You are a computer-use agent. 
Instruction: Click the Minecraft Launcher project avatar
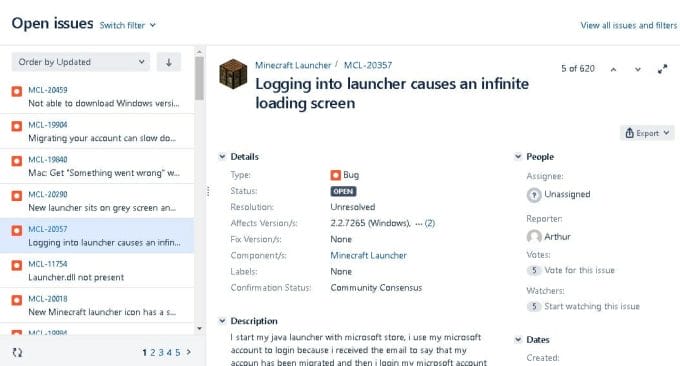point(233,74)
